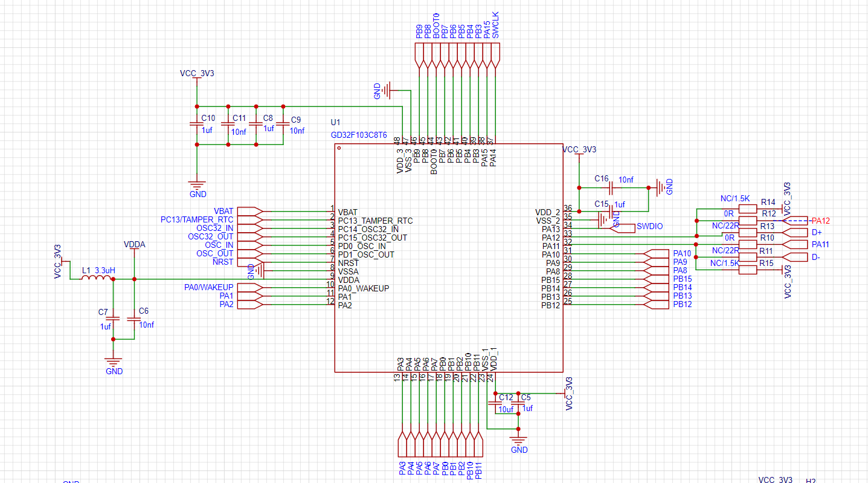Click the VDD_2 pin name inside U1
This screenshot has width=868, height=483.
pyautogui.click(x=548, y=212)
